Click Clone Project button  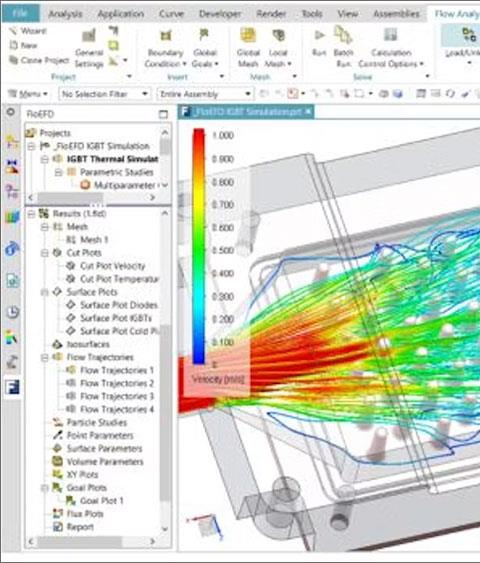coord(39,60)
